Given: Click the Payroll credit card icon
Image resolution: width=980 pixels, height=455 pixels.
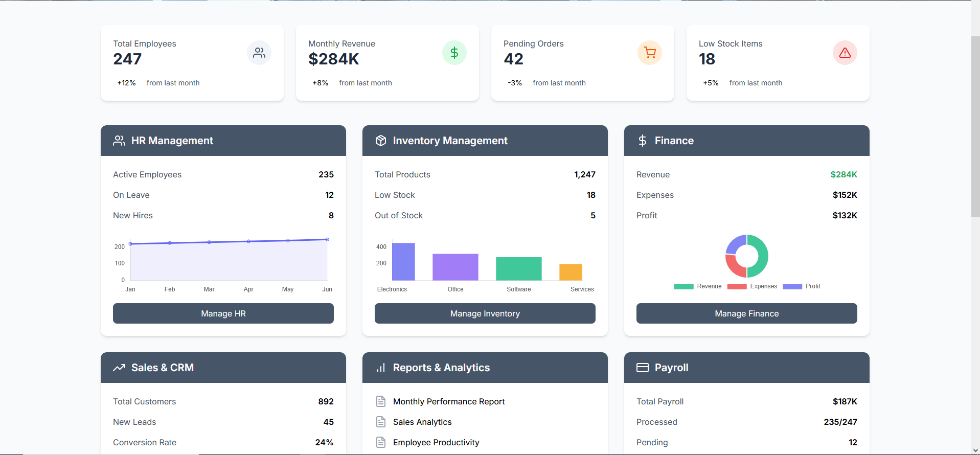Looking at the screenshot, I should pos(643,368).
